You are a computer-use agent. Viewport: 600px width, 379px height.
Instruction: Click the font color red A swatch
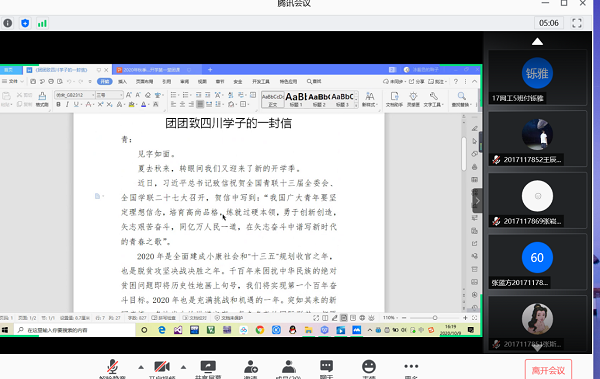pyautogui.click(x=88, y=104)
